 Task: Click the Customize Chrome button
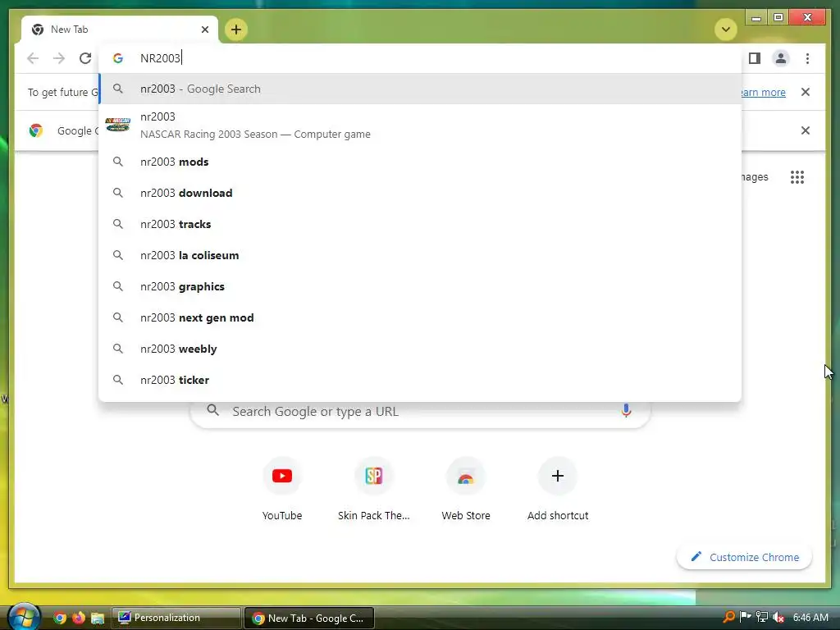(745, 557)
